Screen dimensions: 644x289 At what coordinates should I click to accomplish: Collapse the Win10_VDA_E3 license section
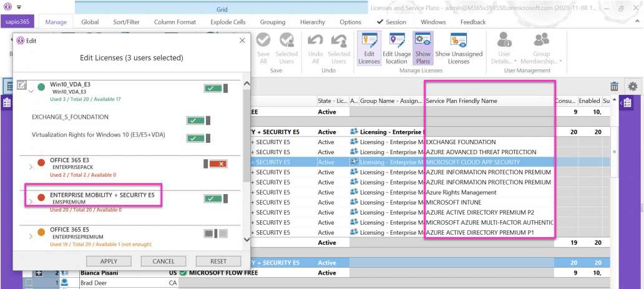click(x=31, y=92)
